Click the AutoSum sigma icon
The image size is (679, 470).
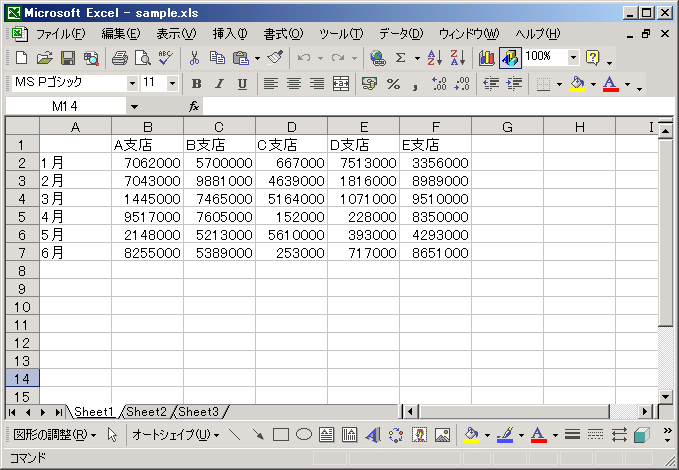[x=401, y=58]
